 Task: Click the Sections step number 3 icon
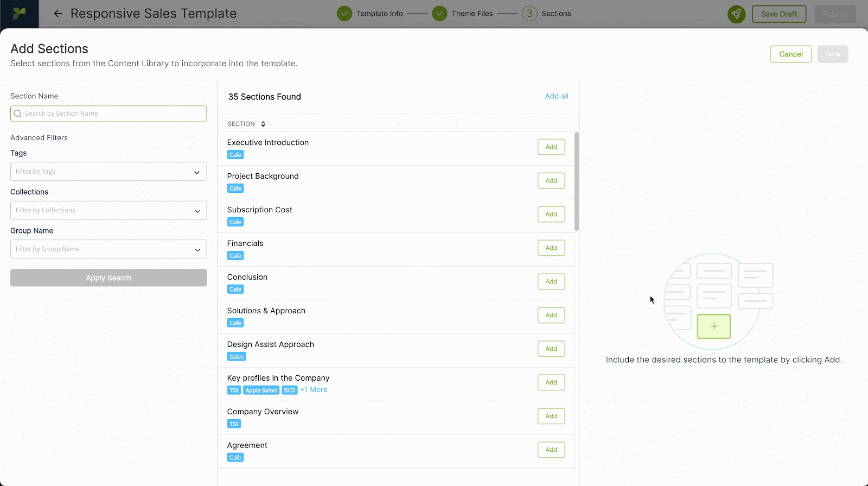coord(529,14)
